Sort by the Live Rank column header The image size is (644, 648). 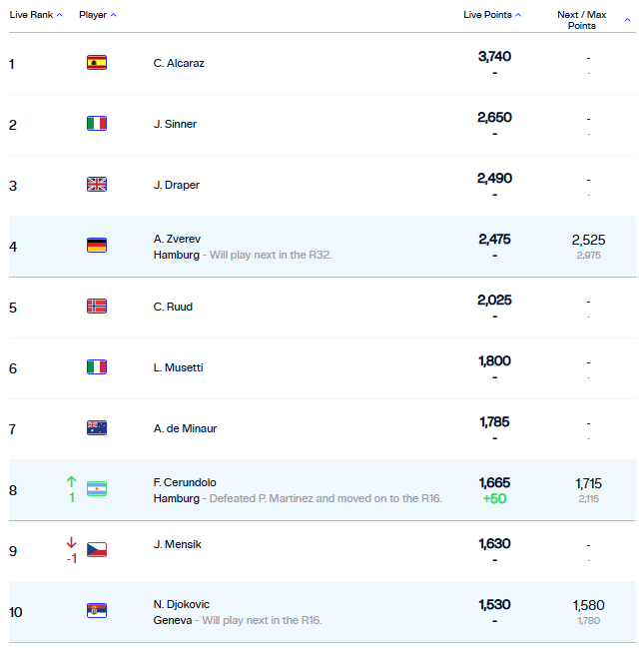click(x=35, y=15)
